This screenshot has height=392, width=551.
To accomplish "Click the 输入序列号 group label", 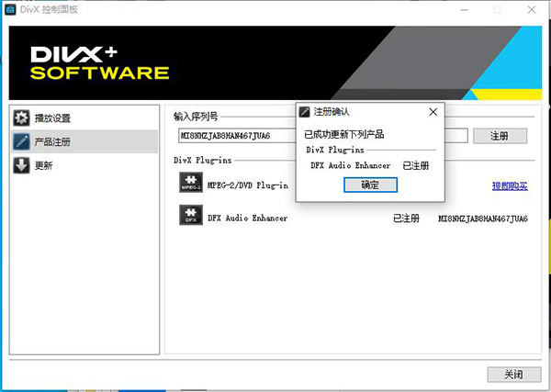I will pos(196,117).
